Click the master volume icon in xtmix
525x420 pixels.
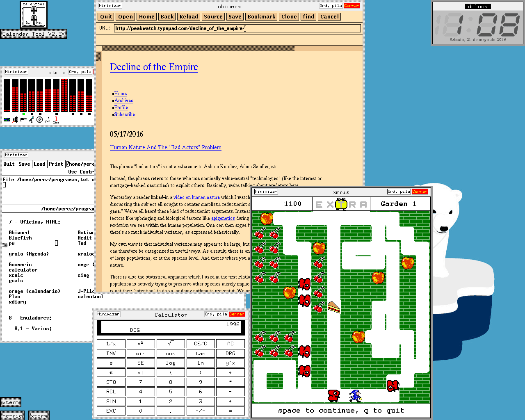point(7,120)
